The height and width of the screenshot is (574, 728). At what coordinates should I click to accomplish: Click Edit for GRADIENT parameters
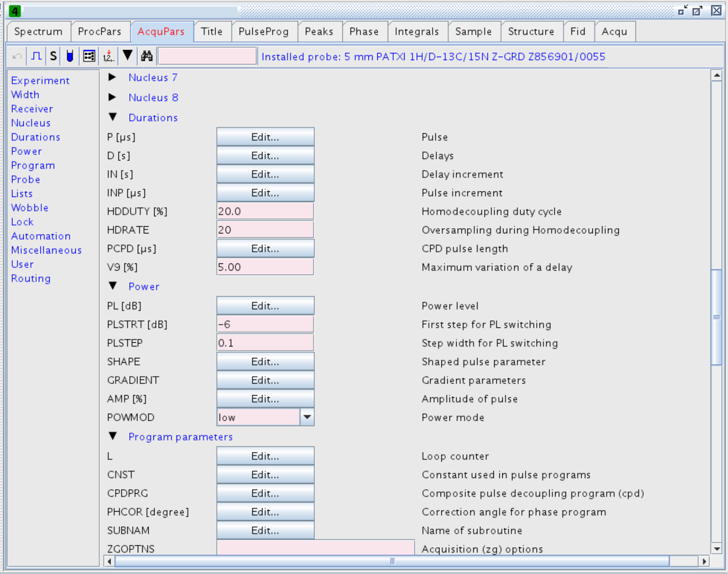(x=265, y=380)
